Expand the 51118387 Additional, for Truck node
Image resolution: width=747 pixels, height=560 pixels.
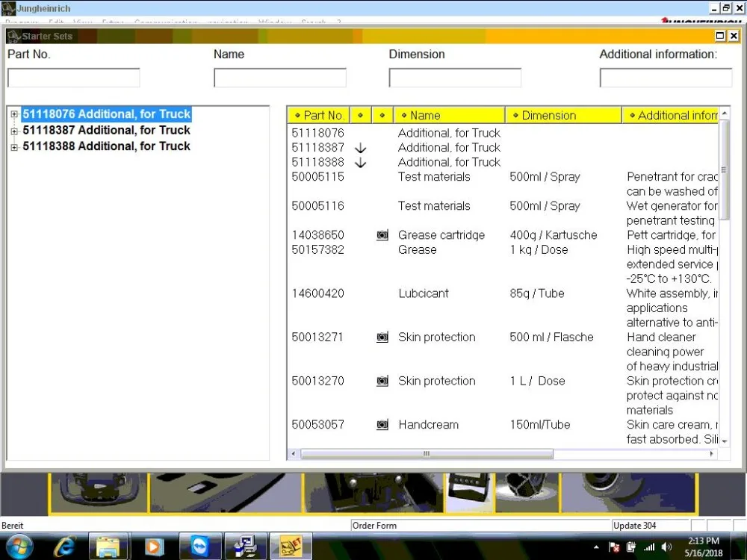(14, 131)
